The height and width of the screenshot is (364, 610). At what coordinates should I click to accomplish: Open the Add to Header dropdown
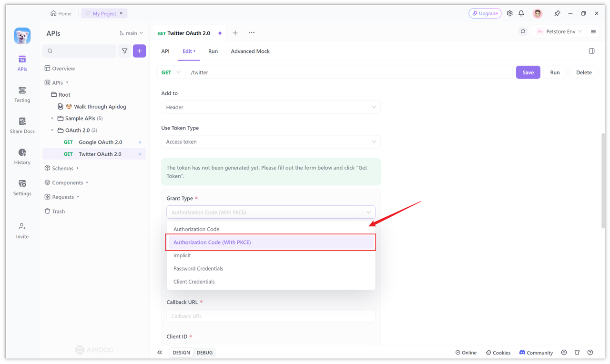click(x=271, y=107)
